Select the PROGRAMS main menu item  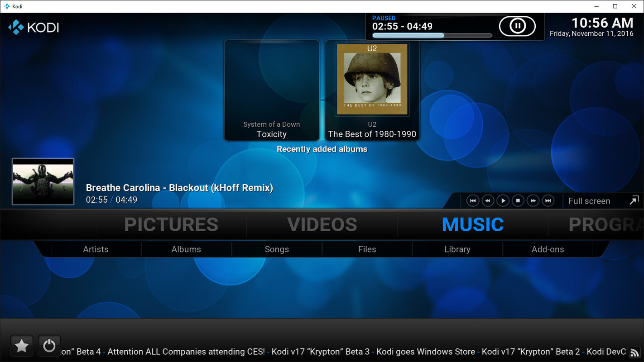(x=606, y=225)
